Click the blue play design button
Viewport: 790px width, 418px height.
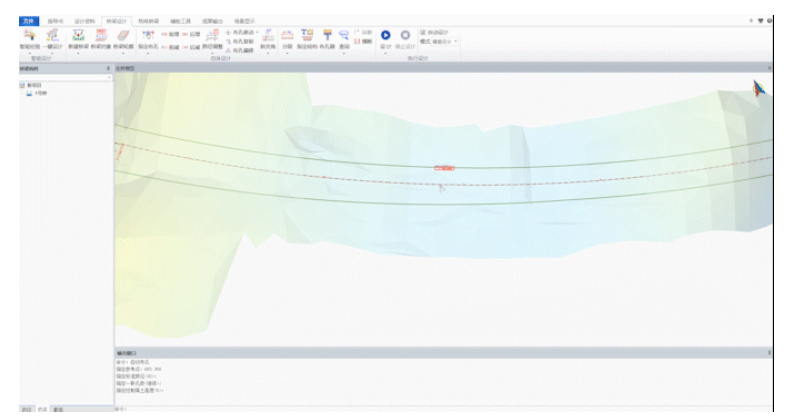(x=385, y=35)
